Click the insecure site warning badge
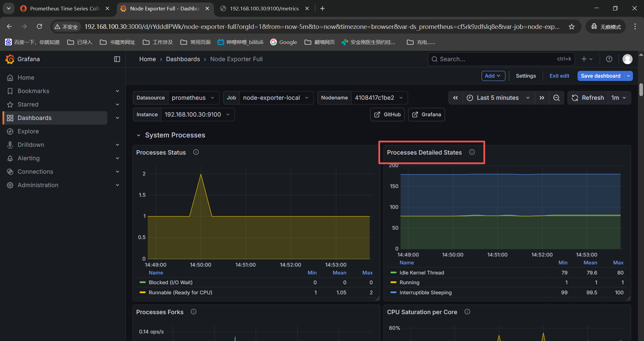644x341 pixels. 66,27
